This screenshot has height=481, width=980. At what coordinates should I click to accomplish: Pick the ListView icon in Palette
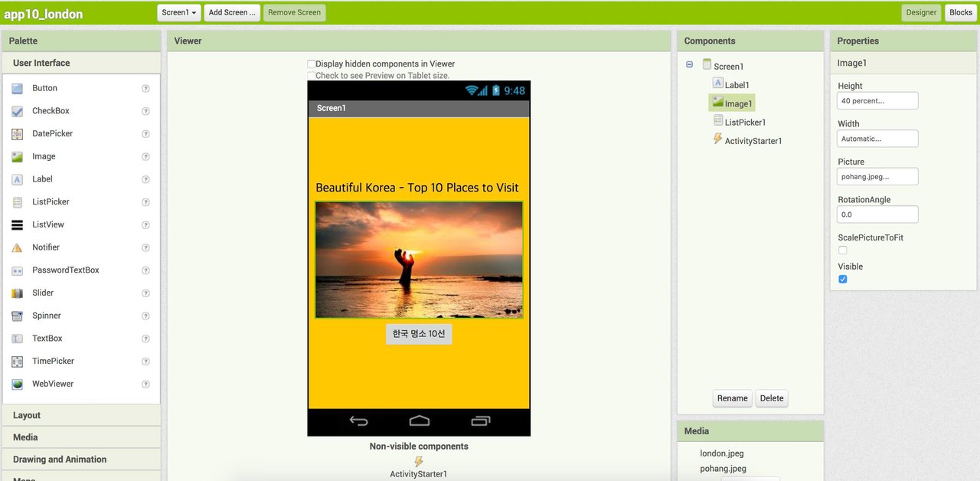pos(17,225)
